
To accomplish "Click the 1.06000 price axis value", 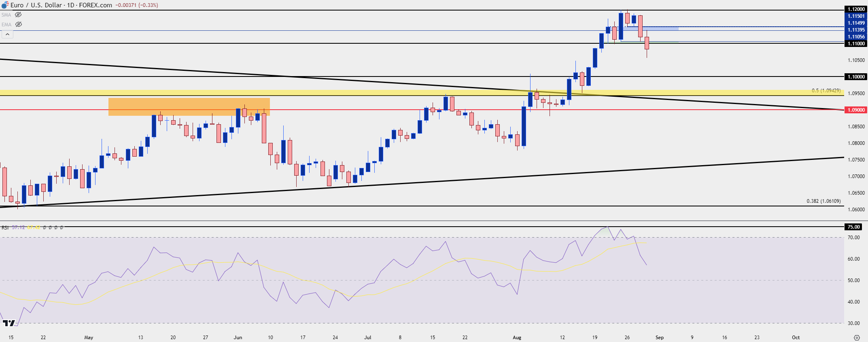I will point(856,210).
